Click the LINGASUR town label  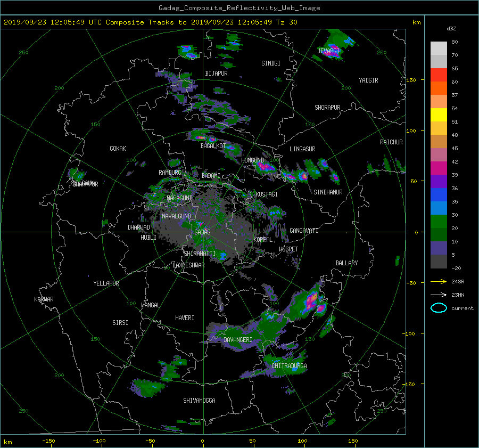(x=302, y=149)
